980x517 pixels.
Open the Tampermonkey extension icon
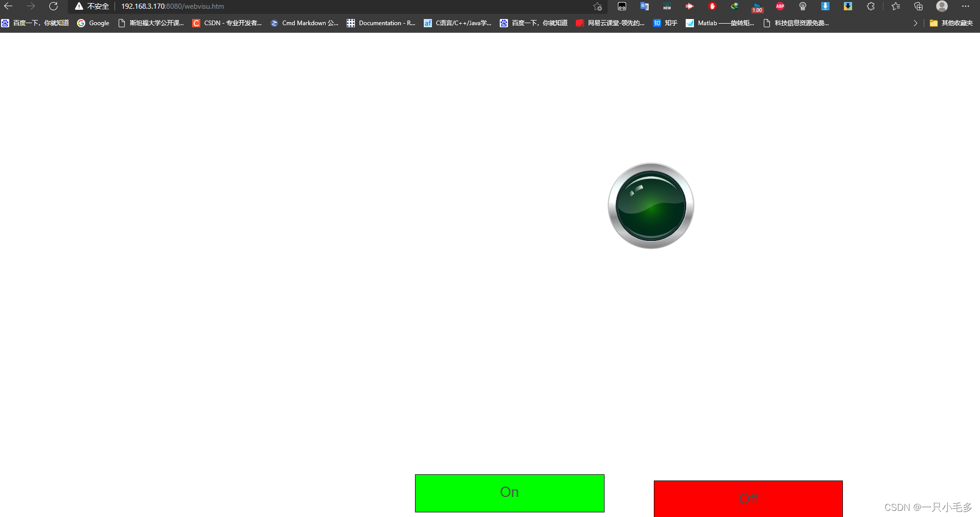(622, 6)
